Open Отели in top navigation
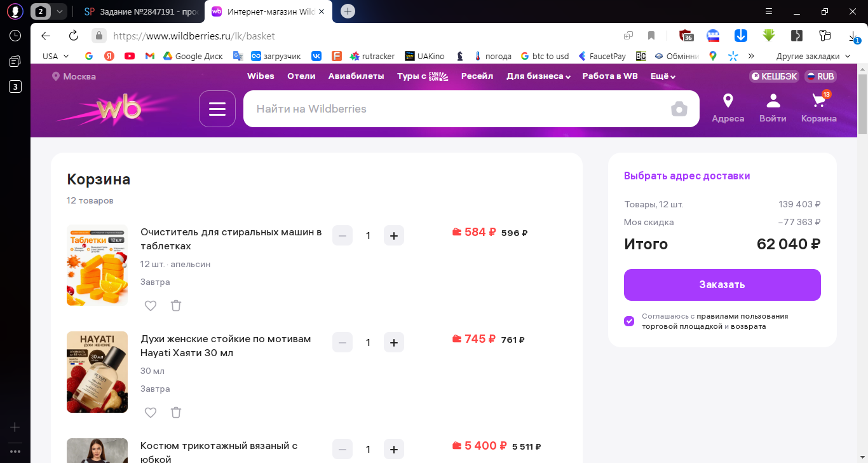 [x=301, y=76]
